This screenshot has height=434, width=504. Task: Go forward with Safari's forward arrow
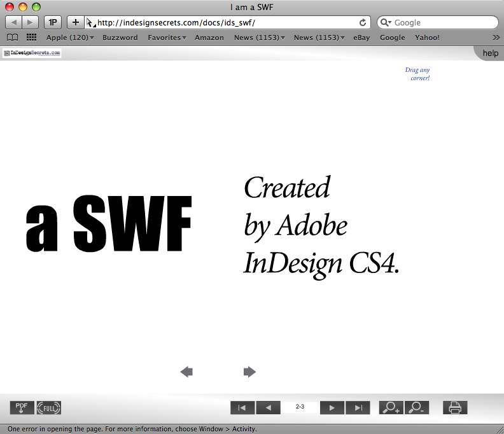(x=30, y=22)
